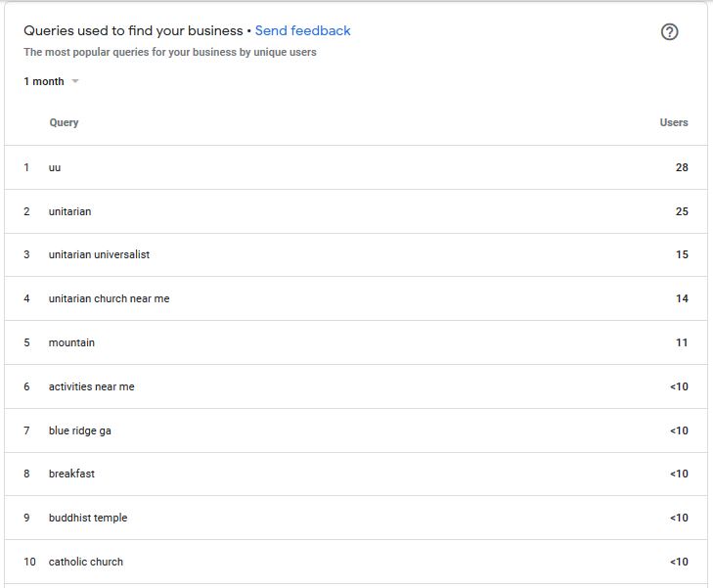The image size is (713, 588).
Task: Click the users value 15
Action: click(x=682, y=254)
